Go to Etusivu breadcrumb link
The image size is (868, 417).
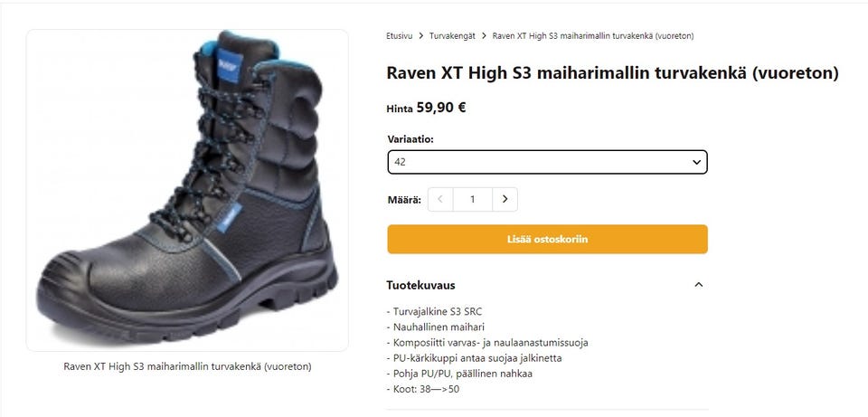click(399, 36)
